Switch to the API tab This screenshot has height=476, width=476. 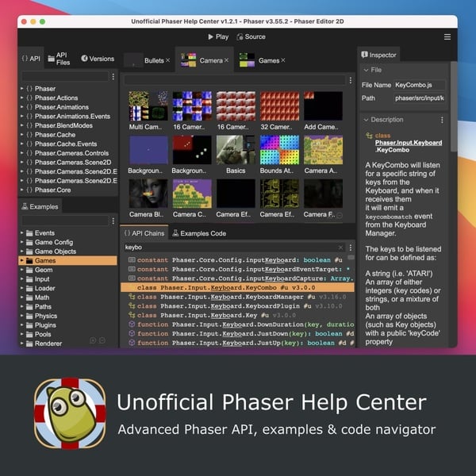pyautogui.click(x=31, y=59)
